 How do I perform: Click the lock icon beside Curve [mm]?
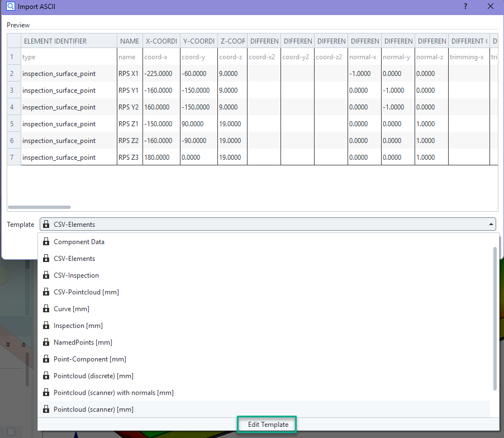click(46, 309)
